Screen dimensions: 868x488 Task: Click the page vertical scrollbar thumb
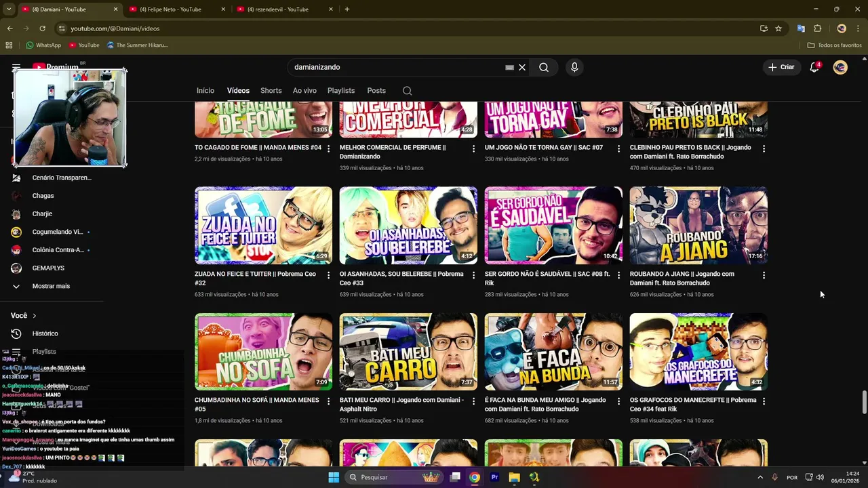click(x=864, y=402)
